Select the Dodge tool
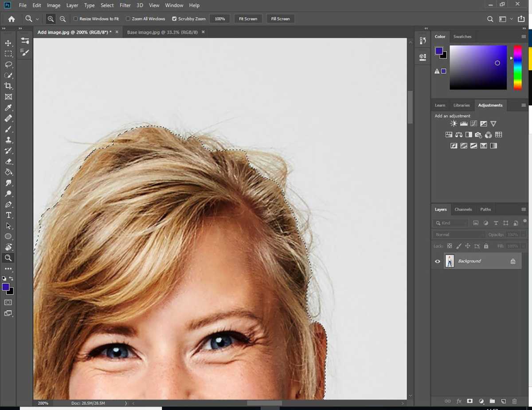The width and height of the screenshot is (532, 410). 8,193
